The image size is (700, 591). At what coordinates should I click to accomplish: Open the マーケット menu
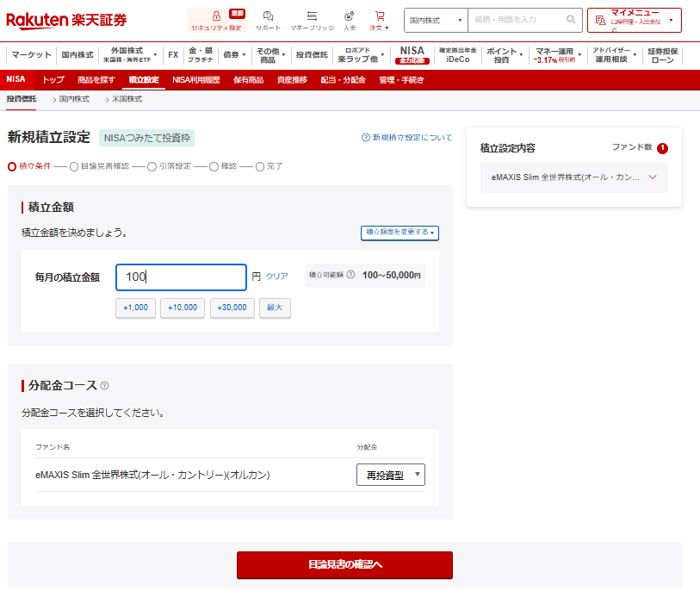(x=32, y=55)
